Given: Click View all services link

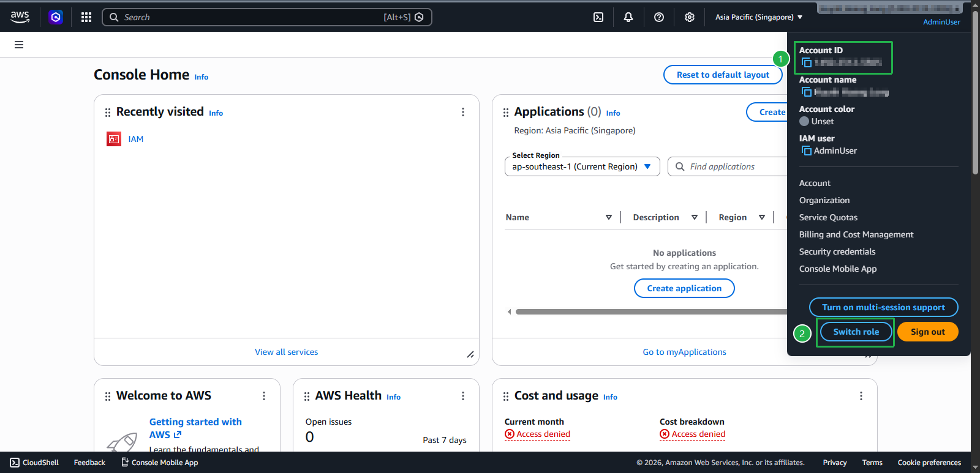Looking at the screenshot, I should coord(287,352).
